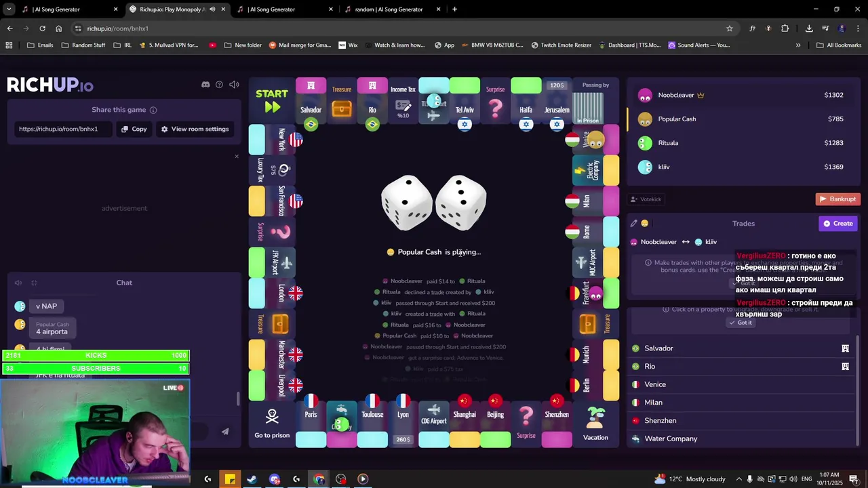Select Milan in my properties list
This screenshot has height=488, width=868.
click(x=741, y=403)
